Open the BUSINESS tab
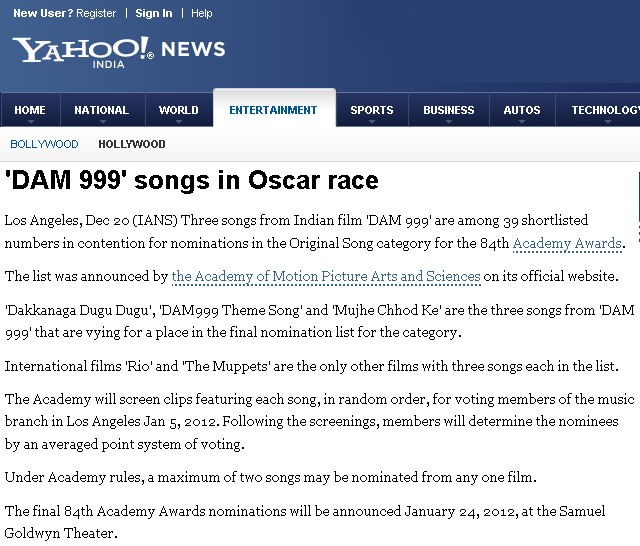Viewport: 640px width, 546px height. coord(448,110)
